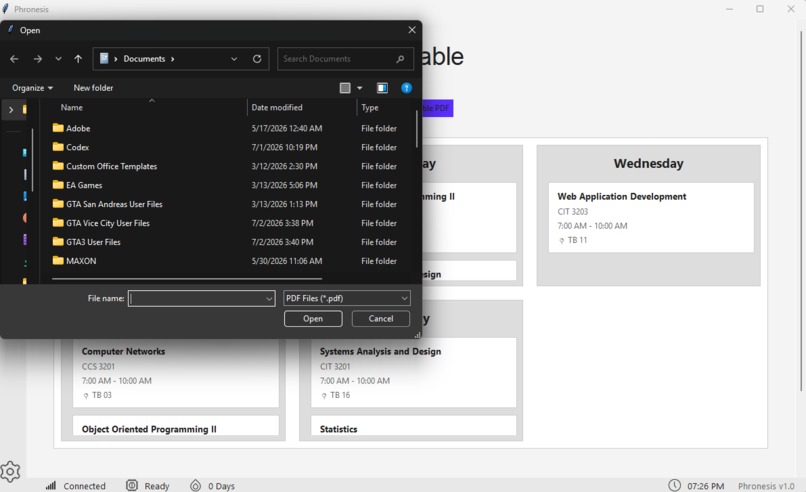Click the clock icon in status bar

point(674,485)
